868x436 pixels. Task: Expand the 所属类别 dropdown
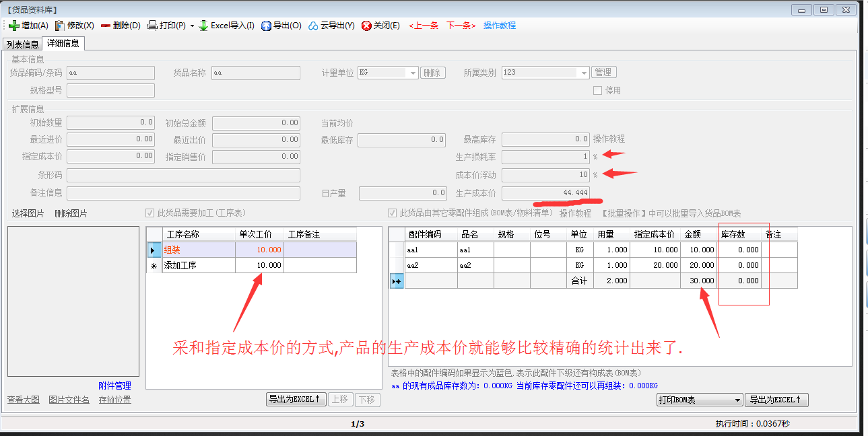click(x=583, y=73)
